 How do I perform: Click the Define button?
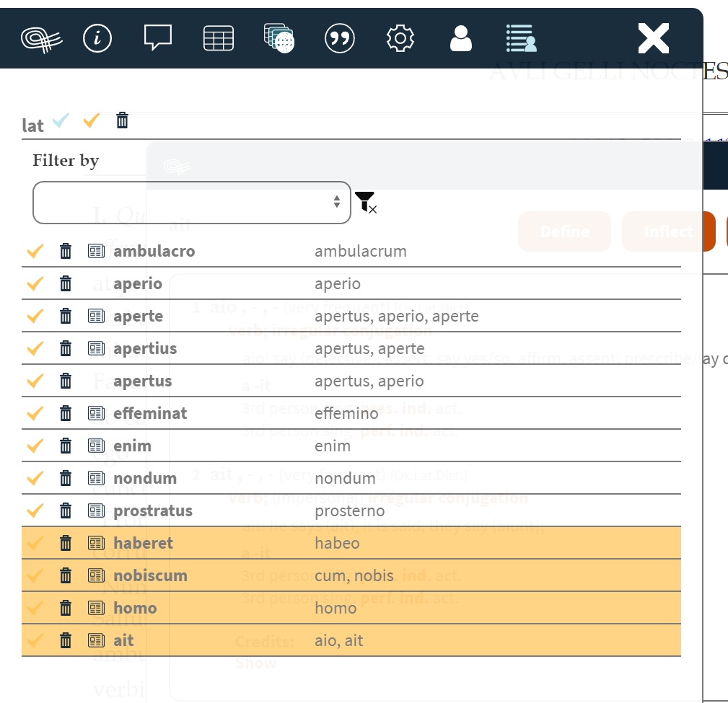point(564,231)
